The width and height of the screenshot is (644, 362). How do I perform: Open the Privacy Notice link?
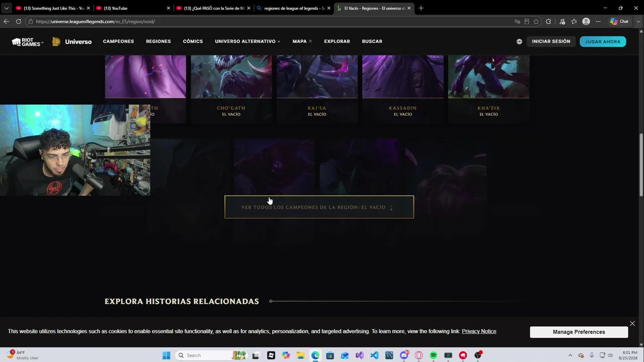[479, 331]
